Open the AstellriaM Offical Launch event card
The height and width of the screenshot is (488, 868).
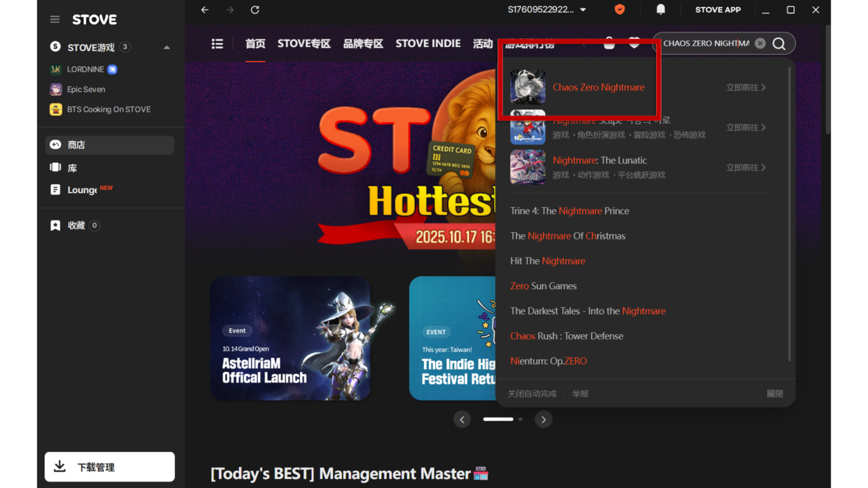(290, 339)
